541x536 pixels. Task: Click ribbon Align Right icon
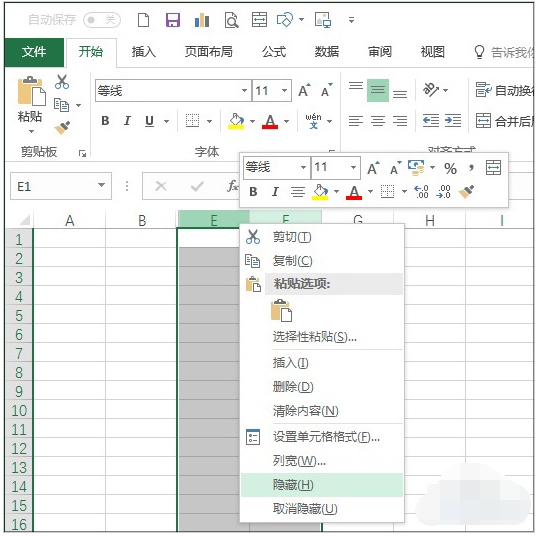click(400, 121)
